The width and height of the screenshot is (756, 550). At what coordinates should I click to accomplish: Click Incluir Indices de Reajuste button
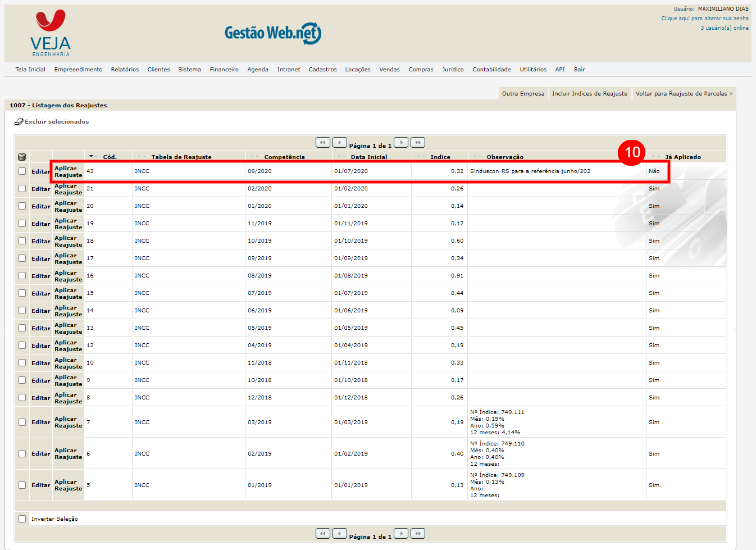(589, 94)
